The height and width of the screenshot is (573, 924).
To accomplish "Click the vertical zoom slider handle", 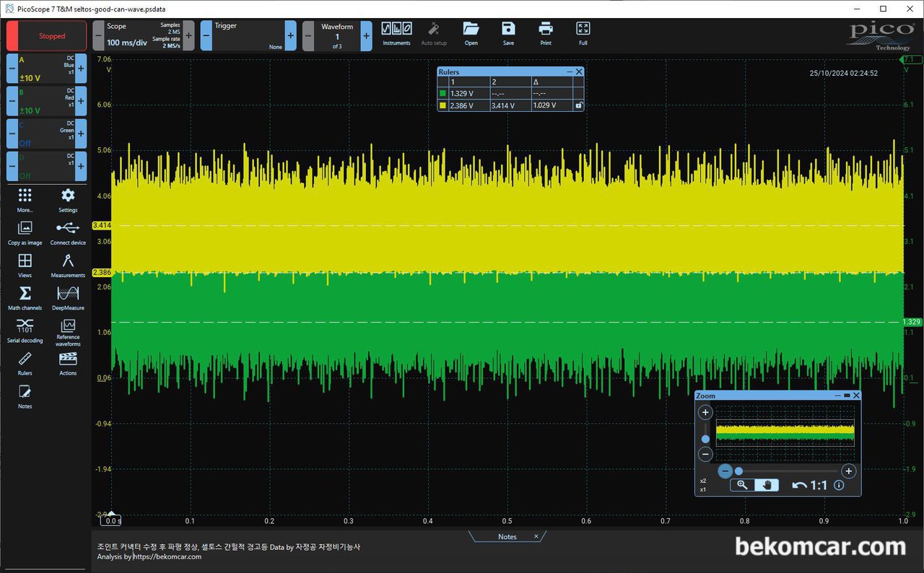I will 705,439.
